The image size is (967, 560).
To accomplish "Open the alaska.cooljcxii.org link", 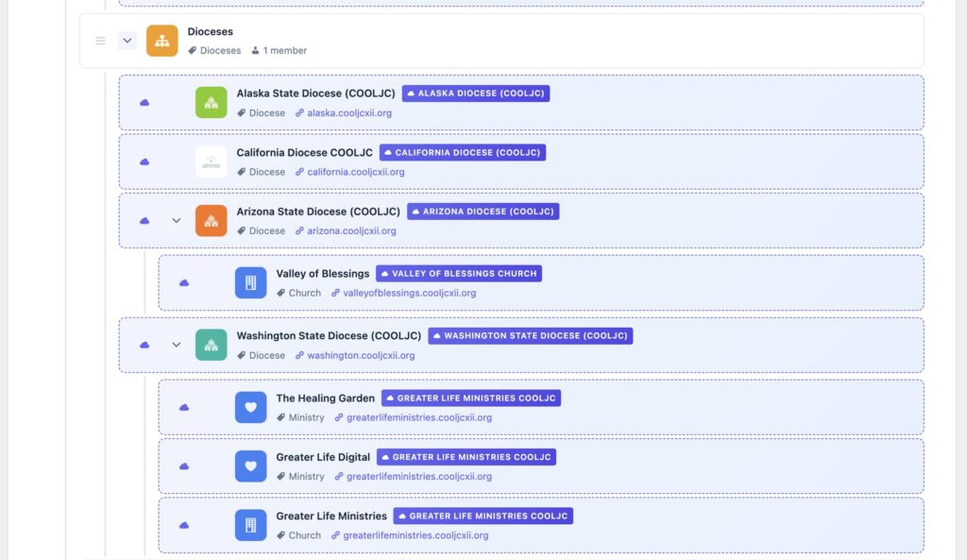I will (348, 113).
